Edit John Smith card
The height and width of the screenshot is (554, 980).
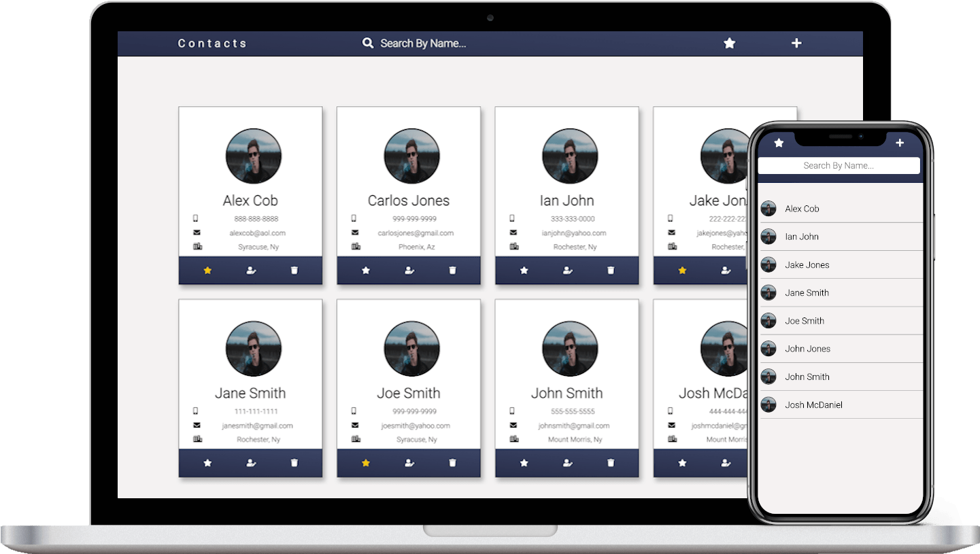[568, 463]
